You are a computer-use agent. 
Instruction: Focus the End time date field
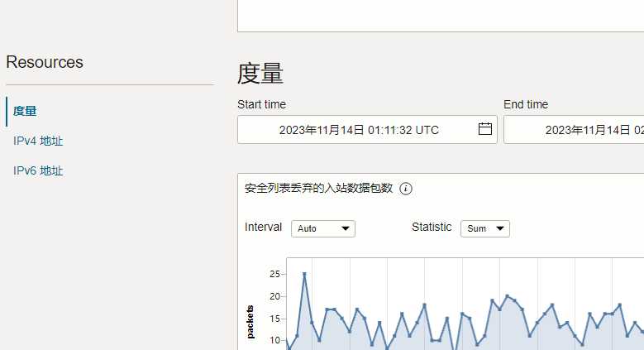point(579,130)
